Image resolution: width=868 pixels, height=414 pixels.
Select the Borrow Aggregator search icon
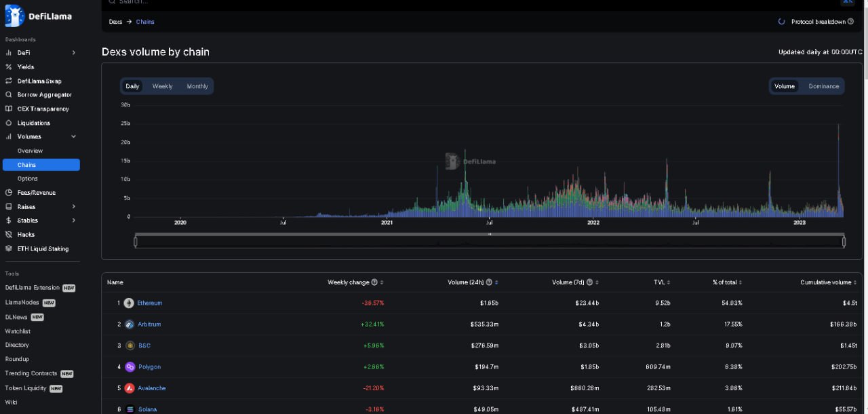point(9,95)
